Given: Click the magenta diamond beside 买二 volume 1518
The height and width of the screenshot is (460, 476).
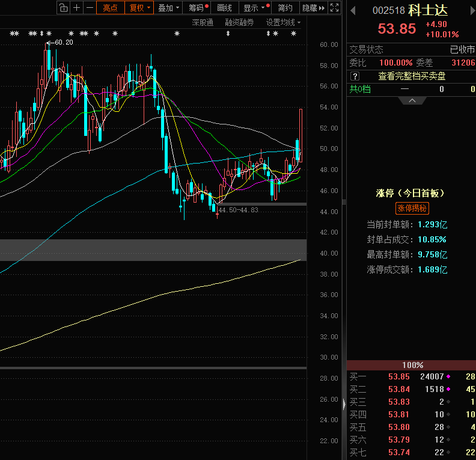Looking at the screenshot, I should 448,389.
